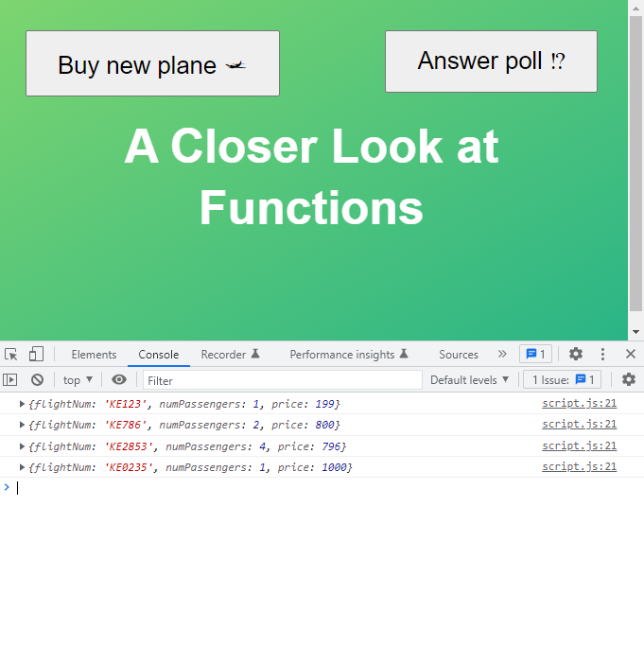Open script.js:21 link for KE123 row
The width and height of the screenshot is (644, 646).
point(580,403)
